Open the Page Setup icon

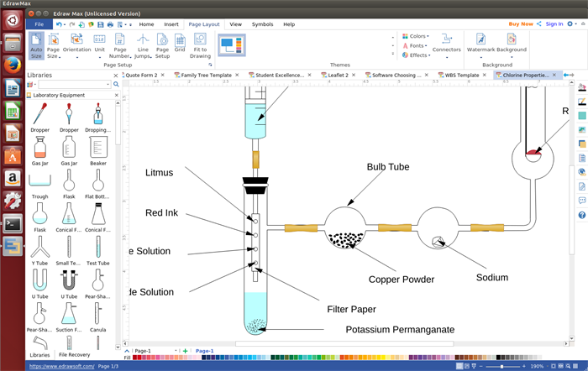[x=162, y=45]
